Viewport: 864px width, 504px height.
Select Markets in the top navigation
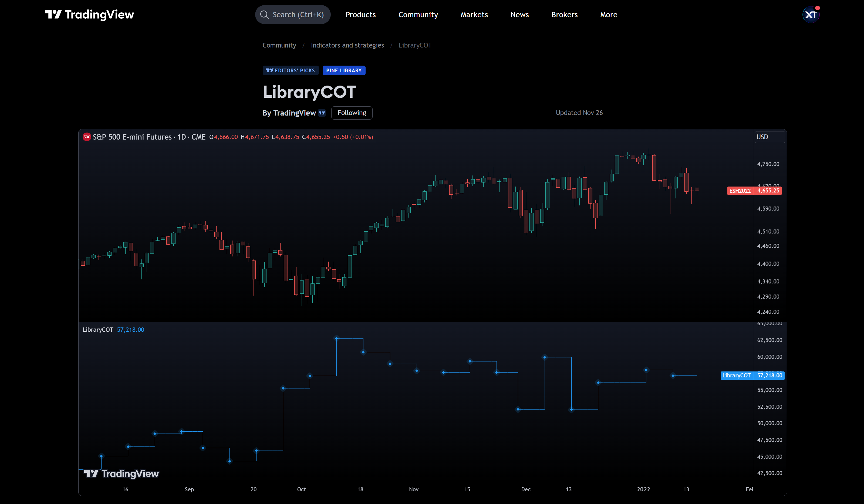point(474,14)
